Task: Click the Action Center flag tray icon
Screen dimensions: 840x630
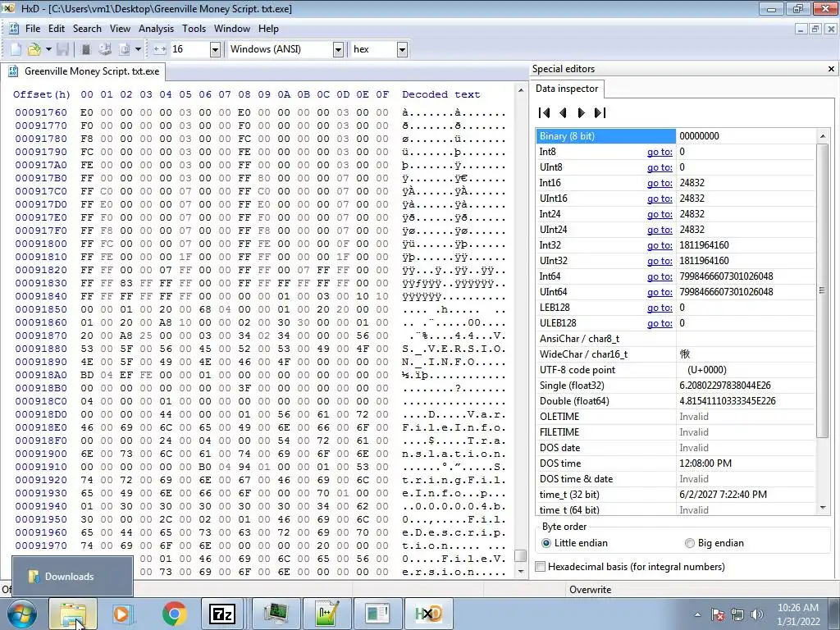Action: point(718,614)
